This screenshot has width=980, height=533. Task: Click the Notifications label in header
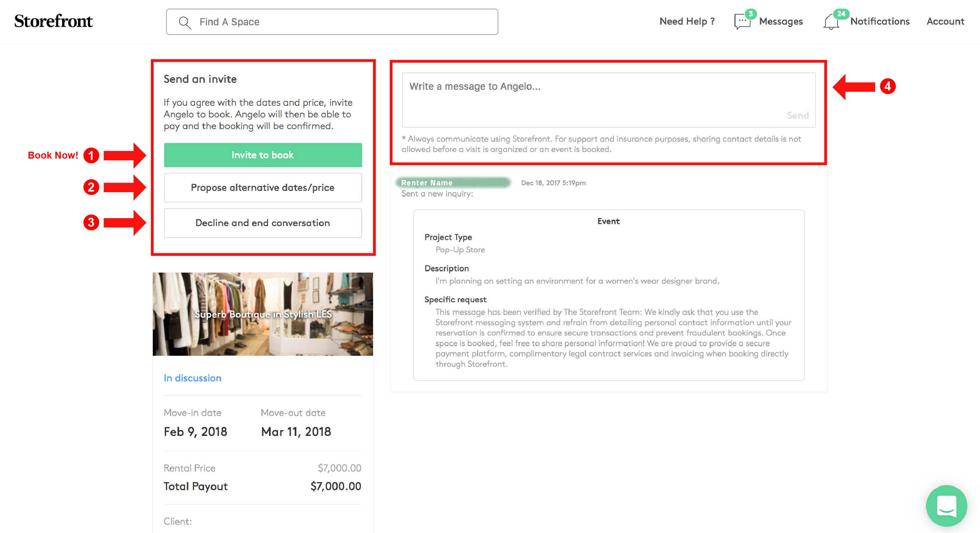(x=880, y=21)
